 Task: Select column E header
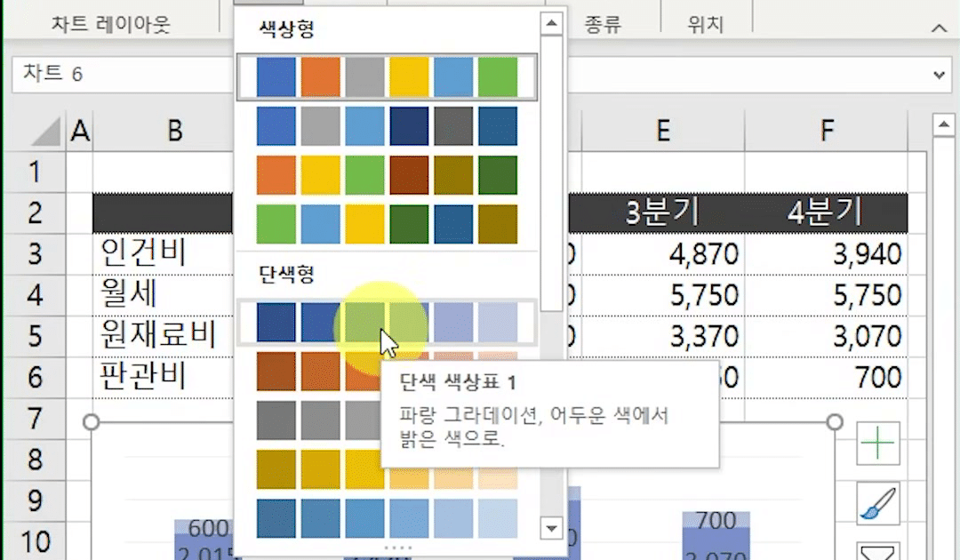(663, 131)
